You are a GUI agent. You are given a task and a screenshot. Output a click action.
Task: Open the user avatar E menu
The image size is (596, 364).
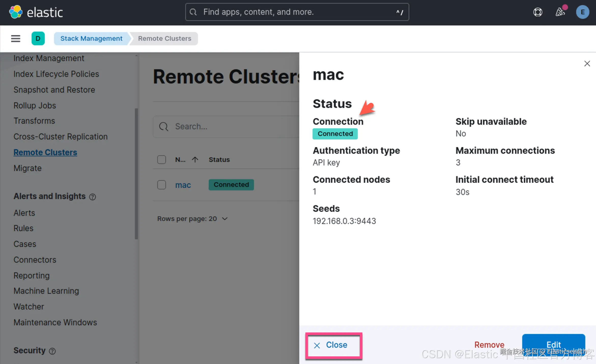[582, 12]
